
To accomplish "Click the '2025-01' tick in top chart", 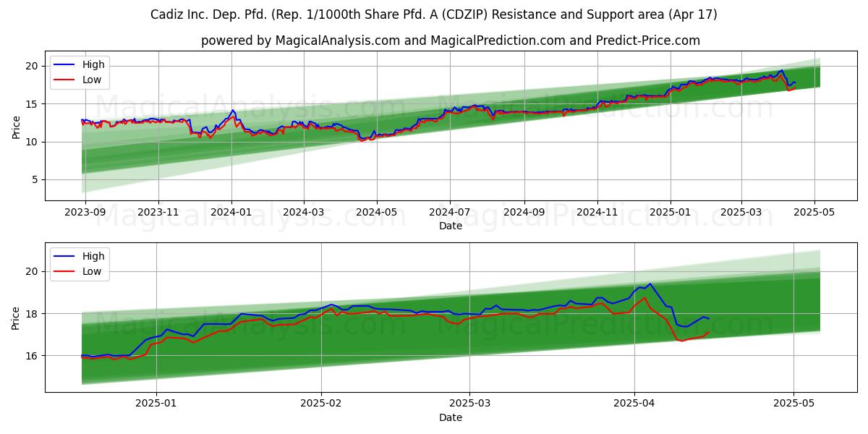I will 671,212.
